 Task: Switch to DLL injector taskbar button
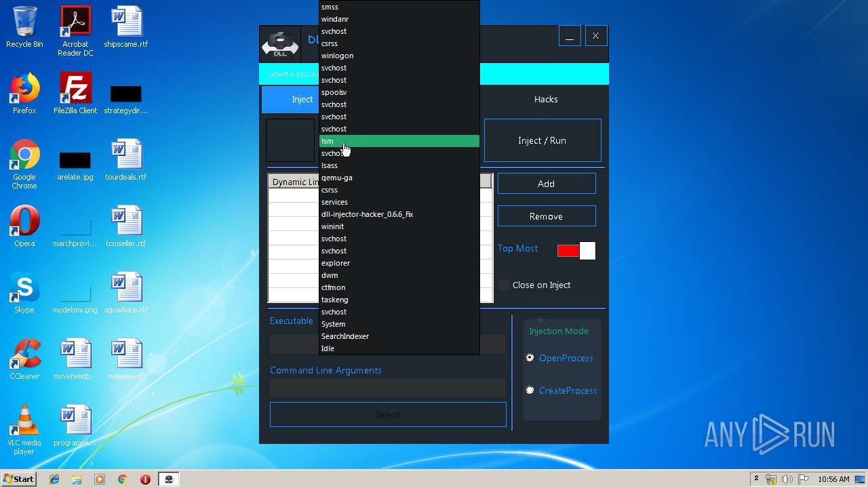(168, 479)
